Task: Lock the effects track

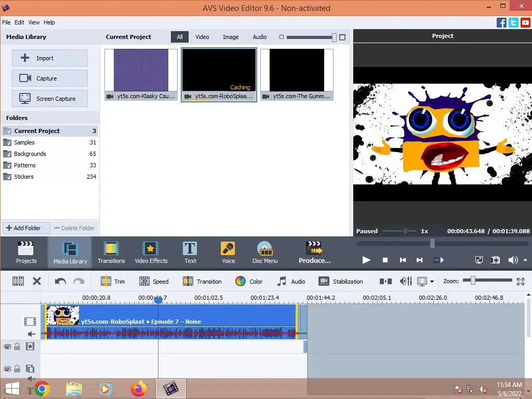Action: click(17, 347)
